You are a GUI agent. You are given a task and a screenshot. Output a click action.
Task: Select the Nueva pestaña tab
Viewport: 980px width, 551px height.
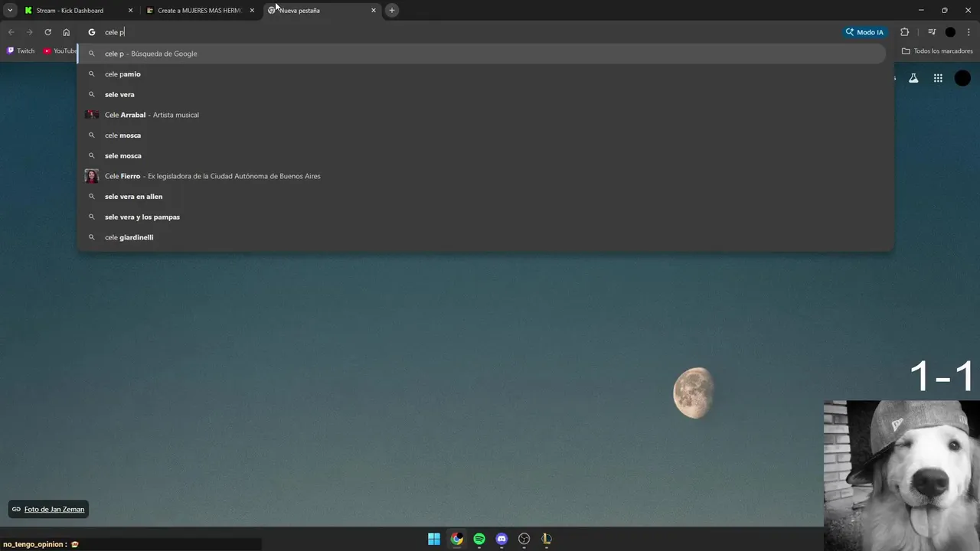point(322,10)
